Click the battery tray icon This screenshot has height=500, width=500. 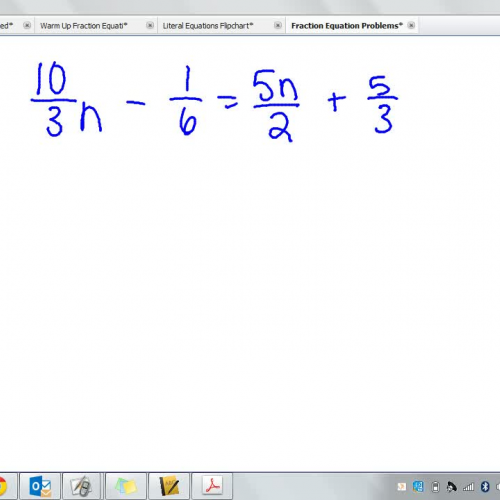coord(435,487)
